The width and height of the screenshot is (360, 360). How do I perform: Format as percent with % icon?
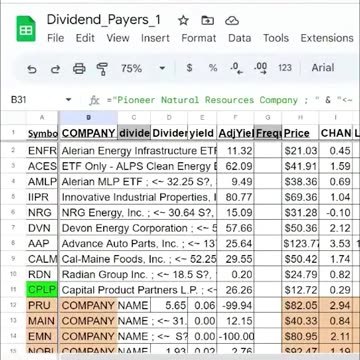[213, 68]
